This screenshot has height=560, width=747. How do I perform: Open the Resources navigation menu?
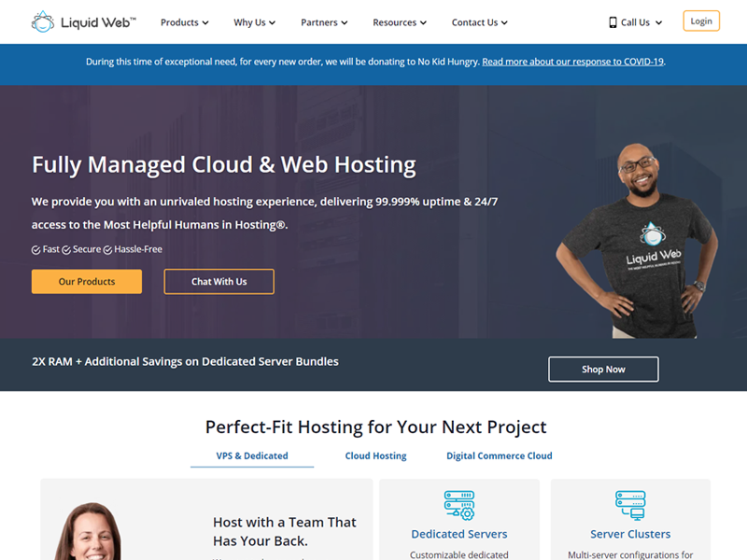coord(400,22)
